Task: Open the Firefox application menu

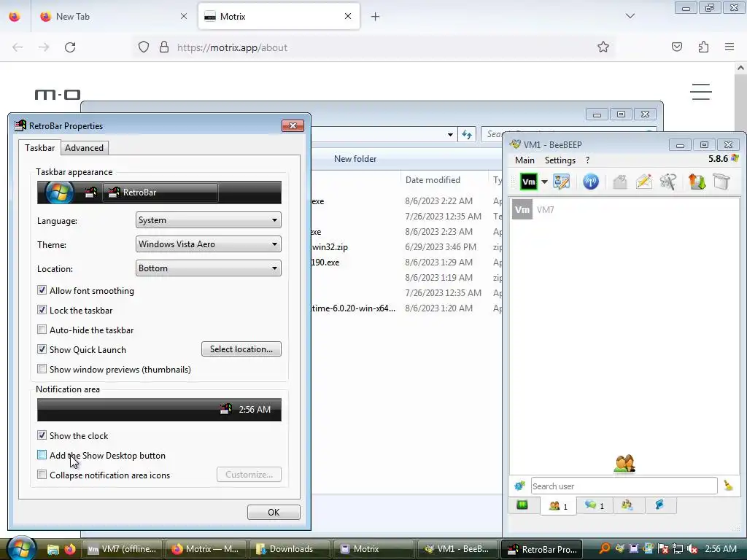Action: point(729,47)
